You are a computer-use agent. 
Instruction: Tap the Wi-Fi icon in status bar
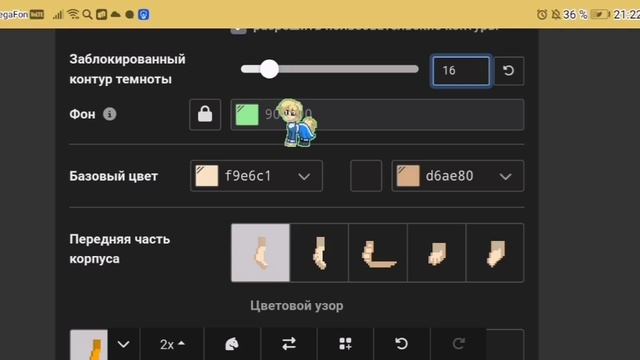(73, 14)
